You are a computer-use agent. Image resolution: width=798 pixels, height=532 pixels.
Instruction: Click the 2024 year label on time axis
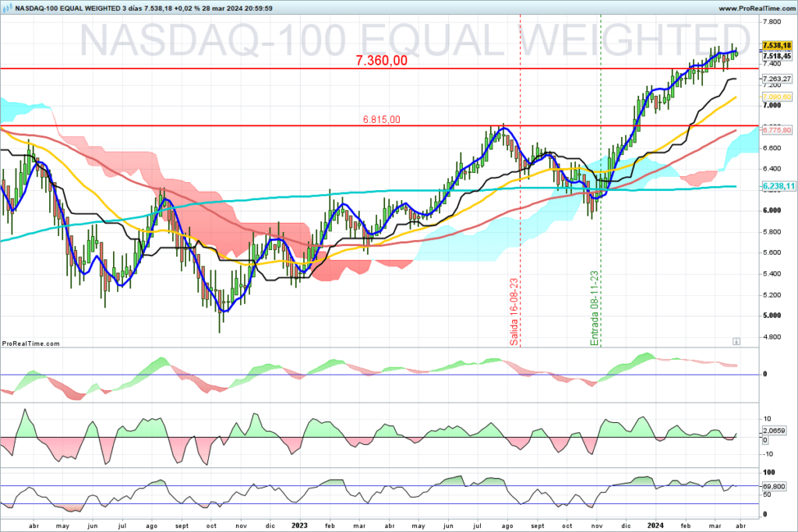655,526
